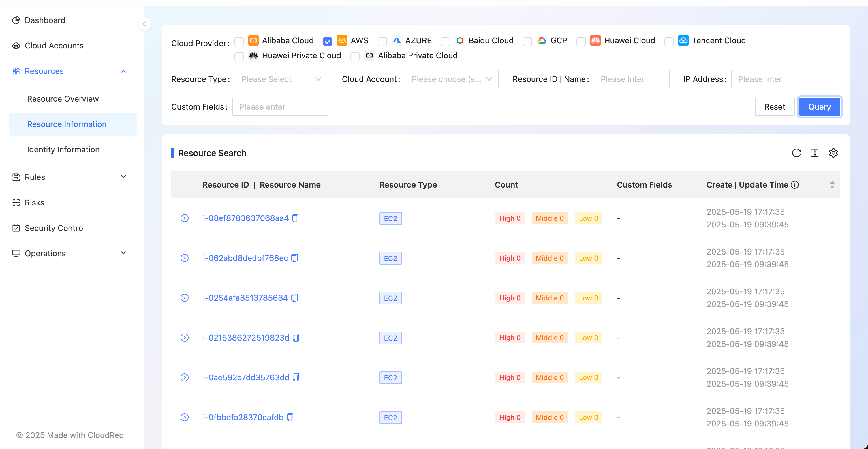868x449 pixels.
Task: Check the Alibaba Cloud provider checkbox
Action: tap(239, 42)
